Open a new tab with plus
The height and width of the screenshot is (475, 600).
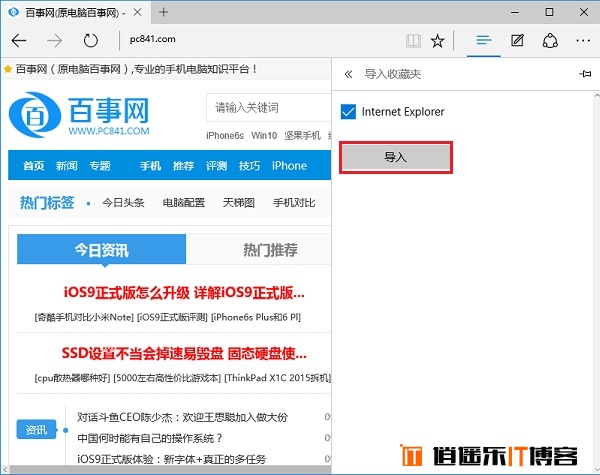(x=163, y=12)
